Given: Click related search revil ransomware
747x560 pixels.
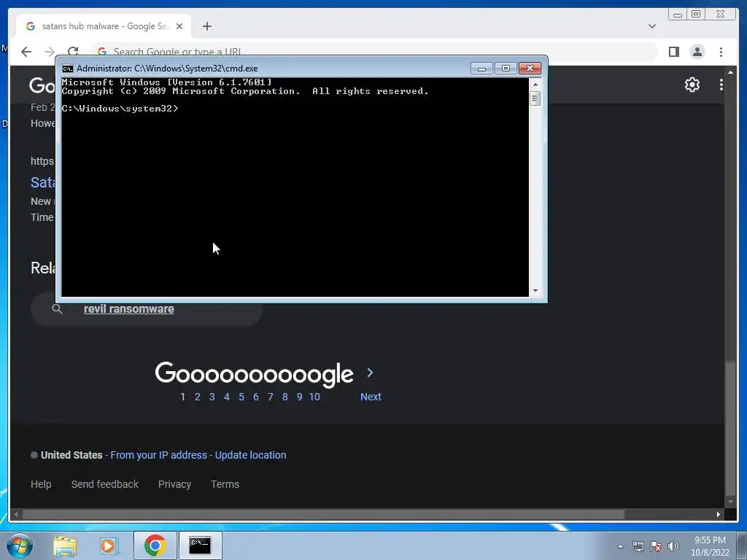Looking at the screenshot, I should [128, 309].
